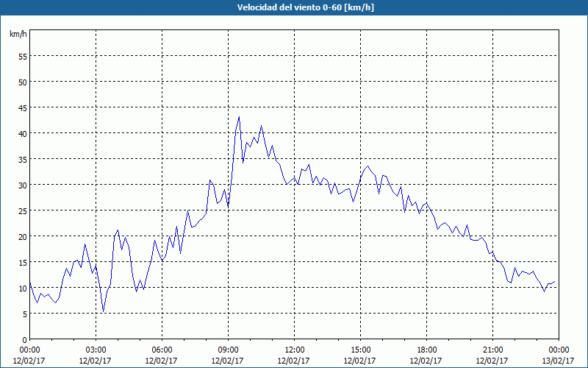Click the 55 value on the y-axis
This screenshot has width=588, height=368.
click(x=23, y=57)
